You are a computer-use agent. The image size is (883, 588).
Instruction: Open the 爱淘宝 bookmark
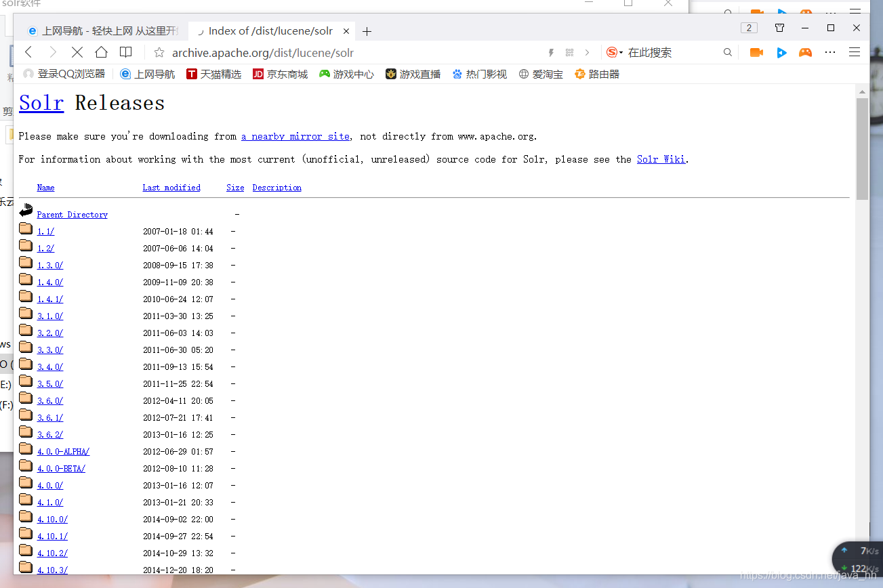point(541,74)
